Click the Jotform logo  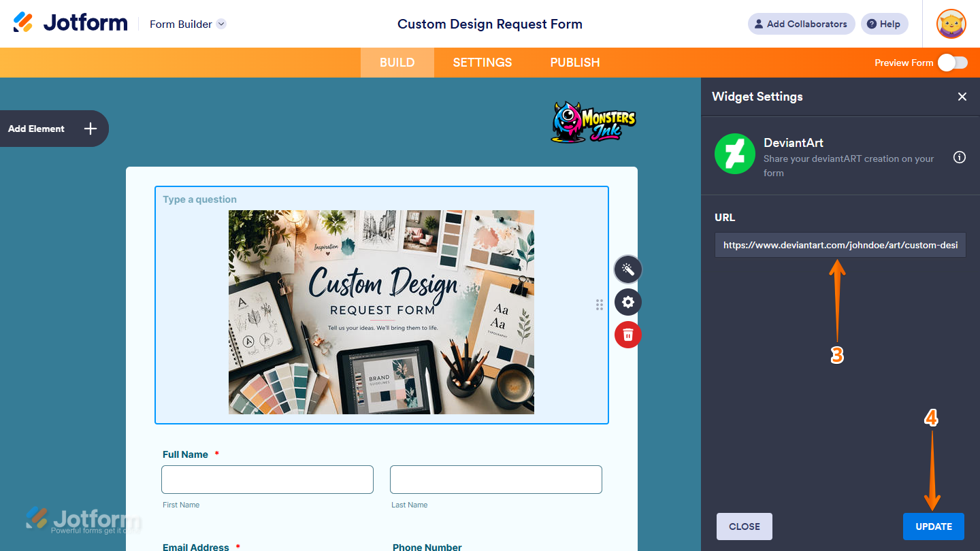[x=70, y=22]
